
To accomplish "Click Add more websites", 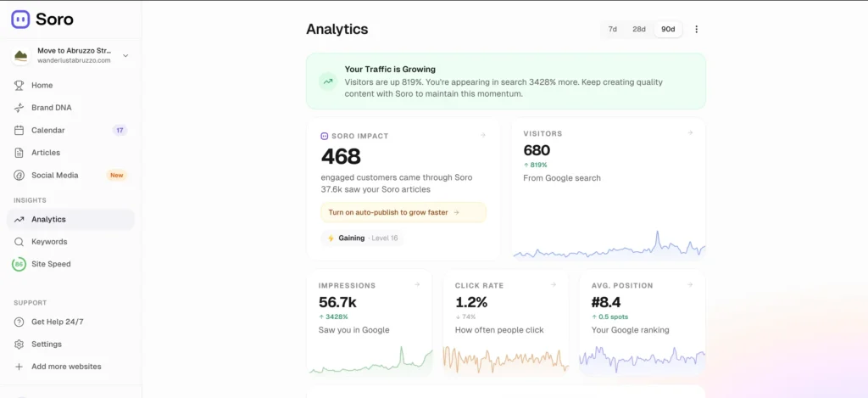I will pyautogui.click(x=70, y=367).
